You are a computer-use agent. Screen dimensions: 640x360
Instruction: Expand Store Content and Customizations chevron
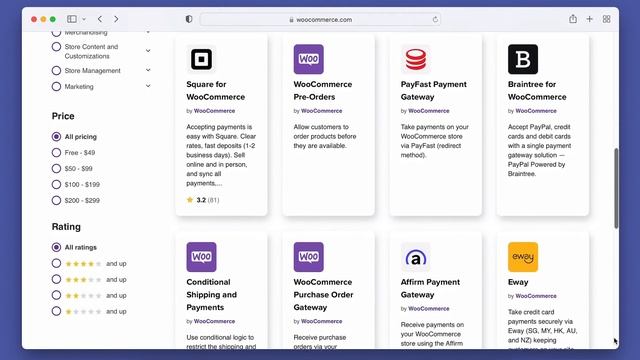click(148, 51)
